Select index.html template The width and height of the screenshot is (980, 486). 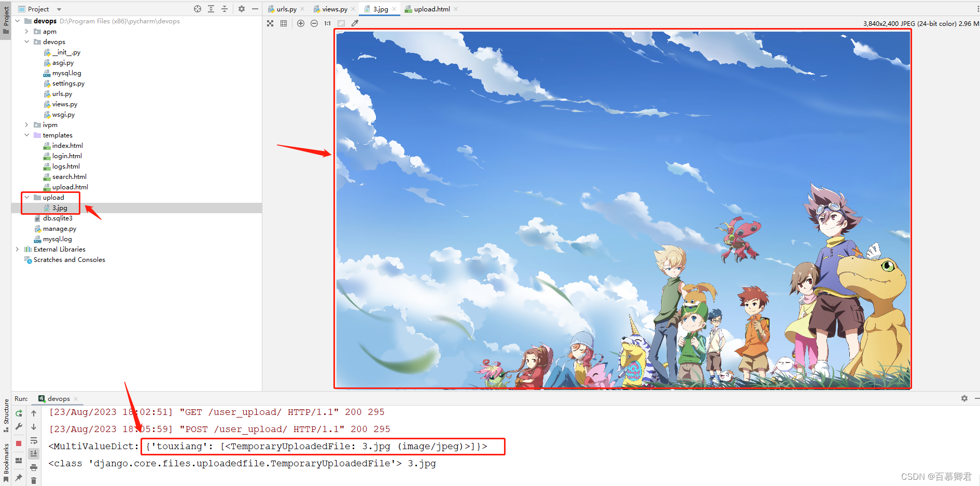click(67, 146)
